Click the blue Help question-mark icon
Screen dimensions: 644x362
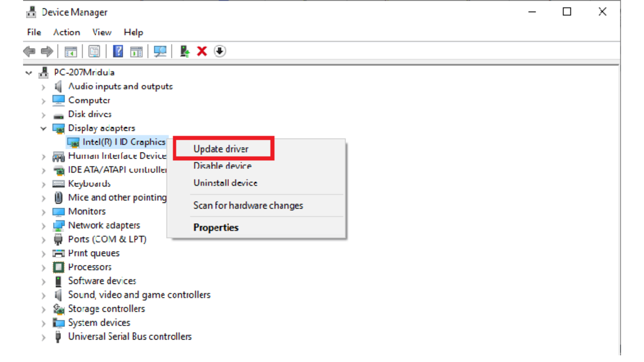(x=118, y=51)
